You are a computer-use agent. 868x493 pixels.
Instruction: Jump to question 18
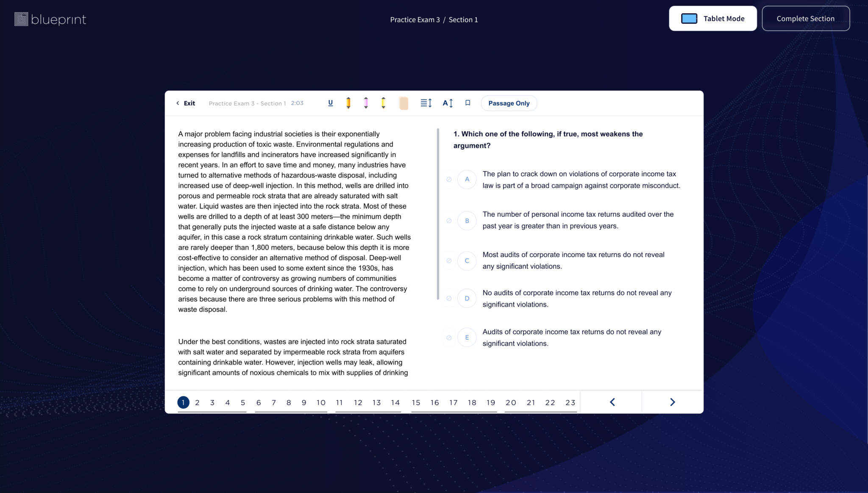point(472,402)
